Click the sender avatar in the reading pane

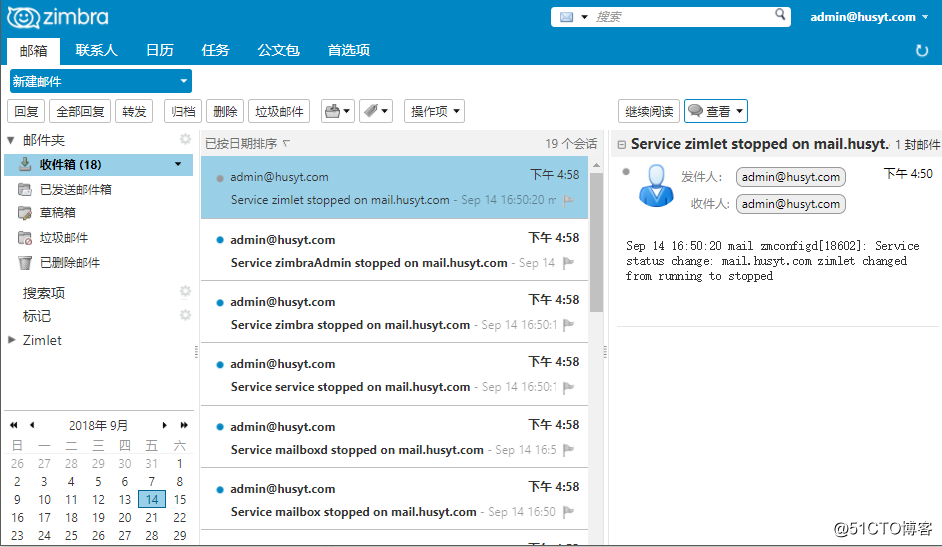coord(656,186)
